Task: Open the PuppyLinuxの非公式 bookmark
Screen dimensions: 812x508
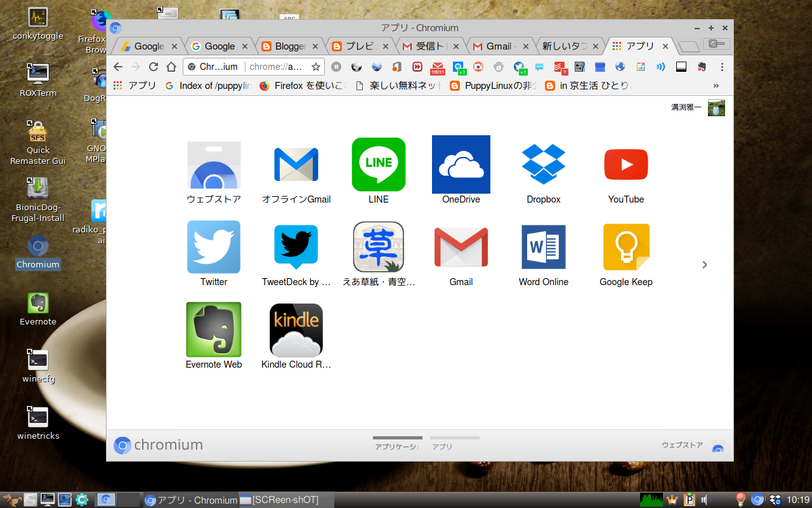Action: pos(493,86)
